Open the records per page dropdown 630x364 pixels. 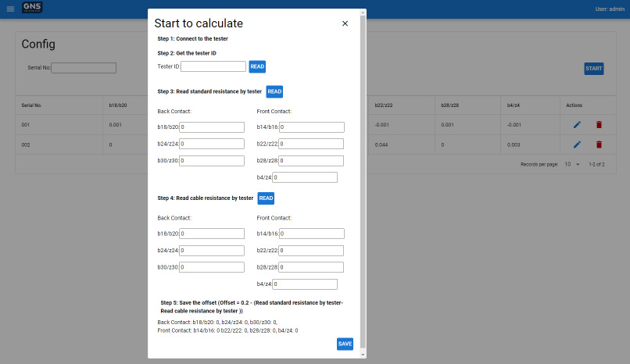[572, 165]
